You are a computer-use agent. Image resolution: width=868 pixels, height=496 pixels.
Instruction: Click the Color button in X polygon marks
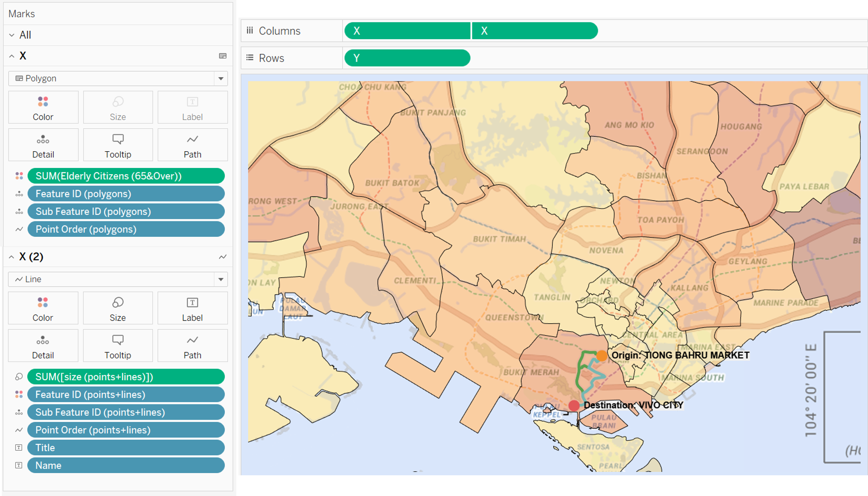43,108
